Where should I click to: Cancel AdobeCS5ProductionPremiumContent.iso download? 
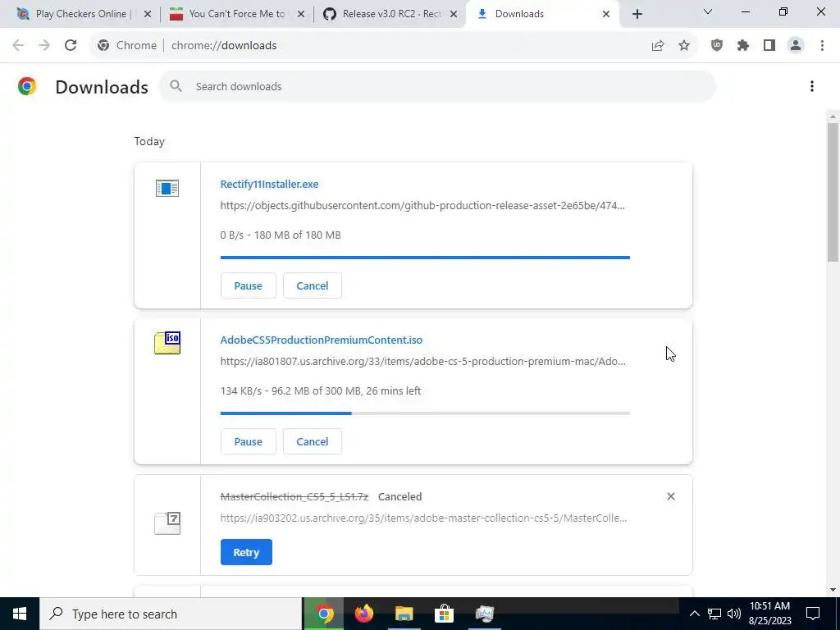click(313, 441)
